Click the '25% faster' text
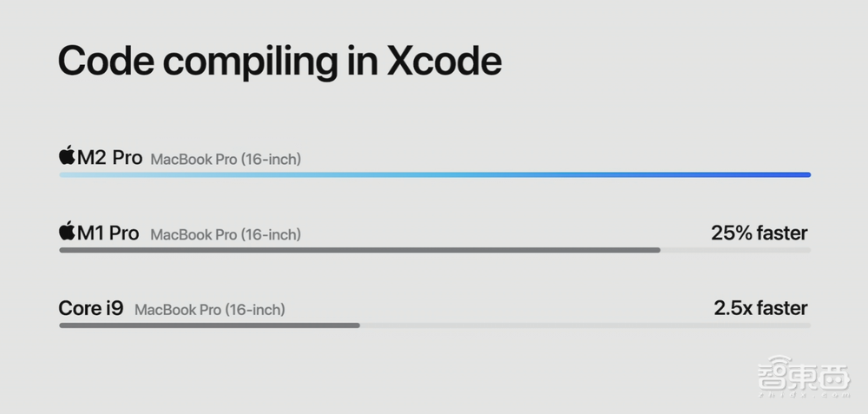868x414 pixels. pyautogui.click(x=759, y=233)
